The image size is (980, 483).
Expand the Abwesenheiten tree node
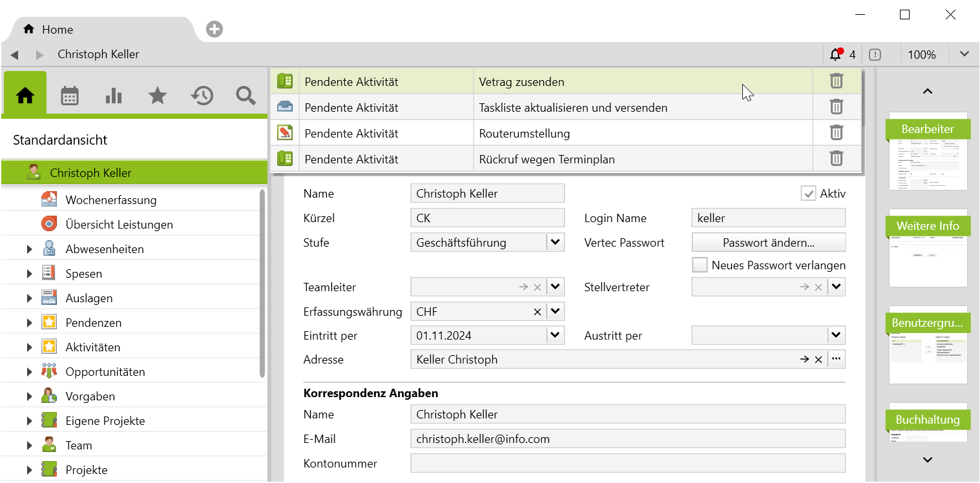29,249
